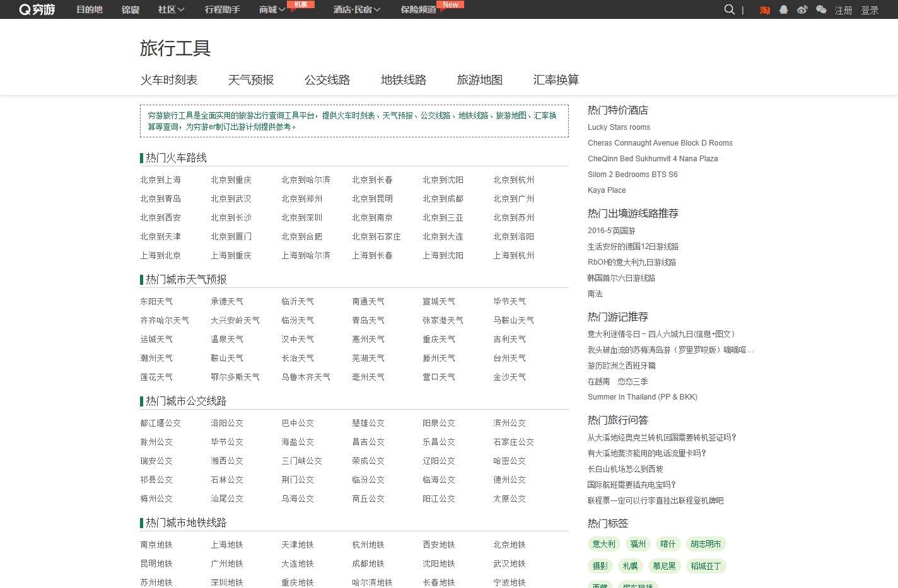Screen dimensions: 898x588
Task: Open the 韩国首尔六日游线路 route
Action: [621, 278]
